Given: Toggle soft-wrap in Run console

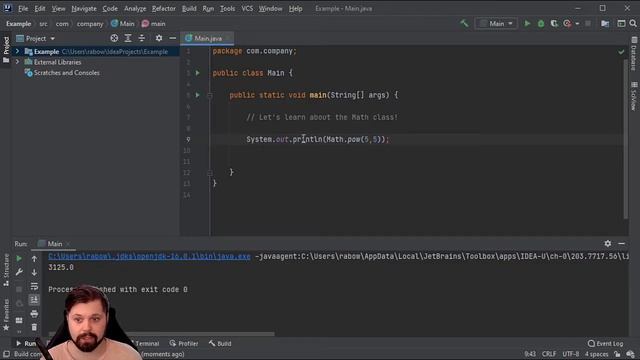Looking at the screenshot, I should pyautogui.click(x=34, y=286).
